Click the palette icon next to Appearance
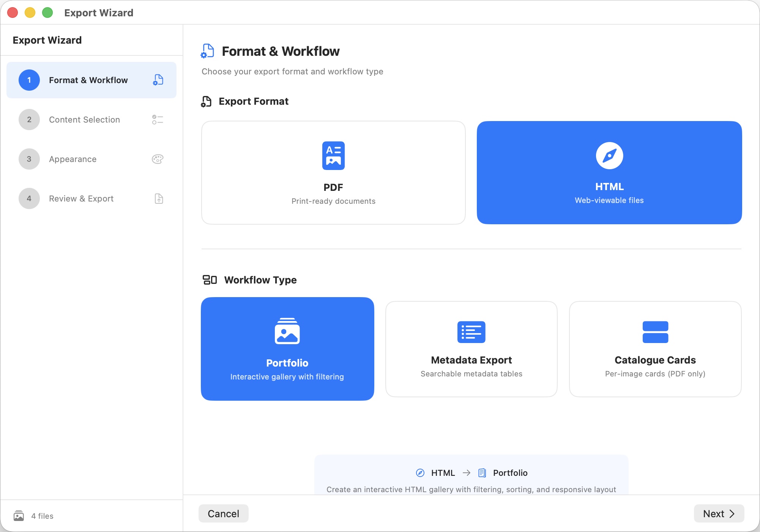This screenshot has height=532, width=760. (158, 159)
